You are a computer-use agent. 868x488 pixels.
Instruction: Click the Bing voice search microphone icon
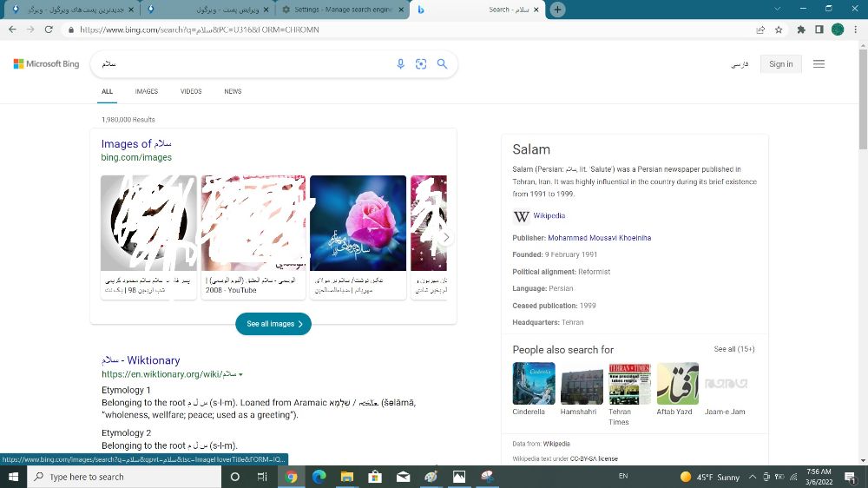click(401, 63)
